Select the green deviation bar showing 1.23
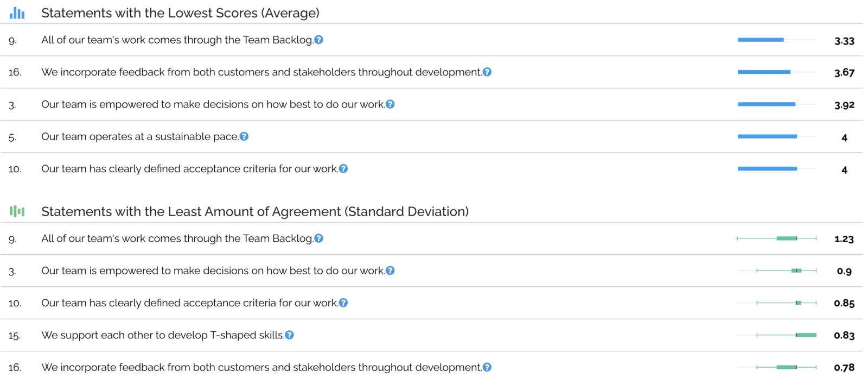Viewport: 868px width, 384px height. coord(787,238)
